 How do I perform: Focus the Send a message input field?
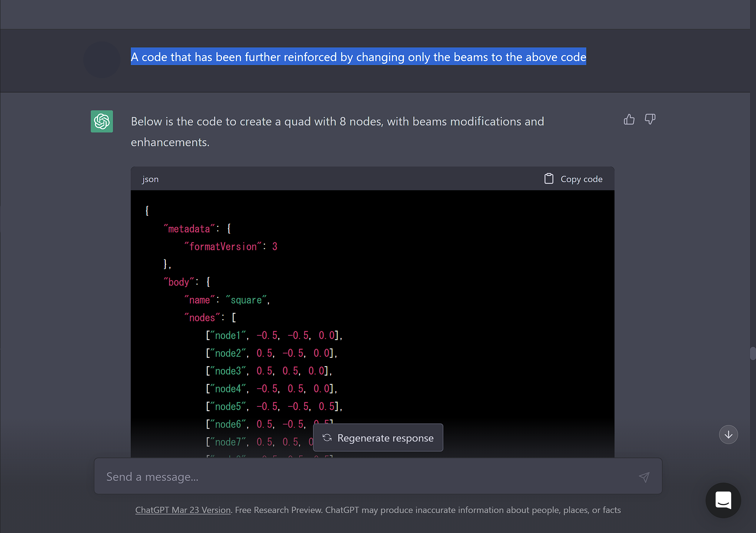point(378,476)
